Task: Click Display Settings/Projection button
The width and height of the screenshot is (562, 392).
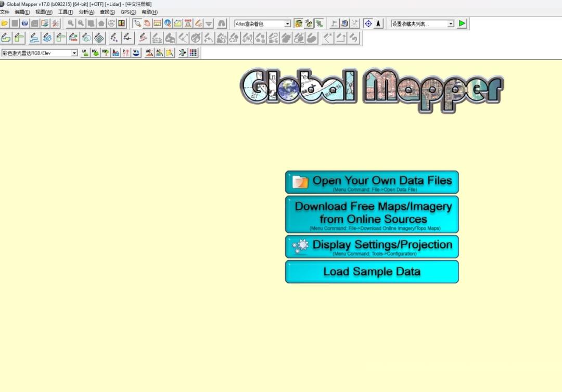Action: coord(372,246)
